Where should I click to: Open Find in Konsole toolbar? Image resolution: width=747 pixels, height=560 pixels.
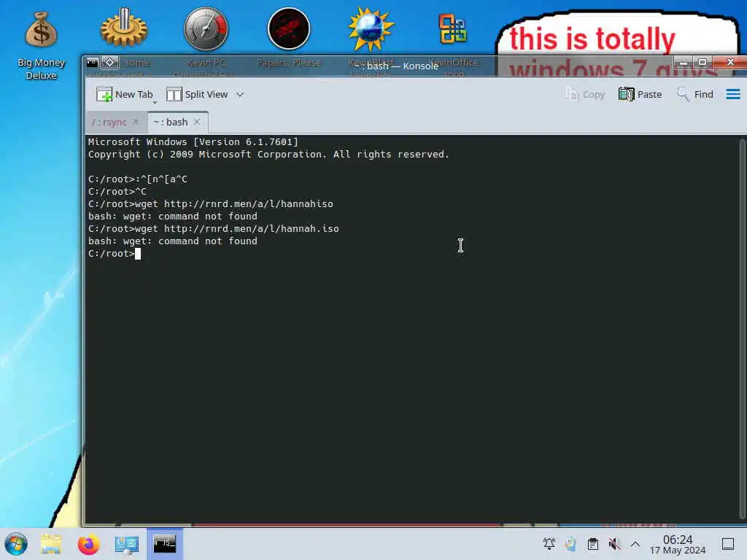[694, 94]
